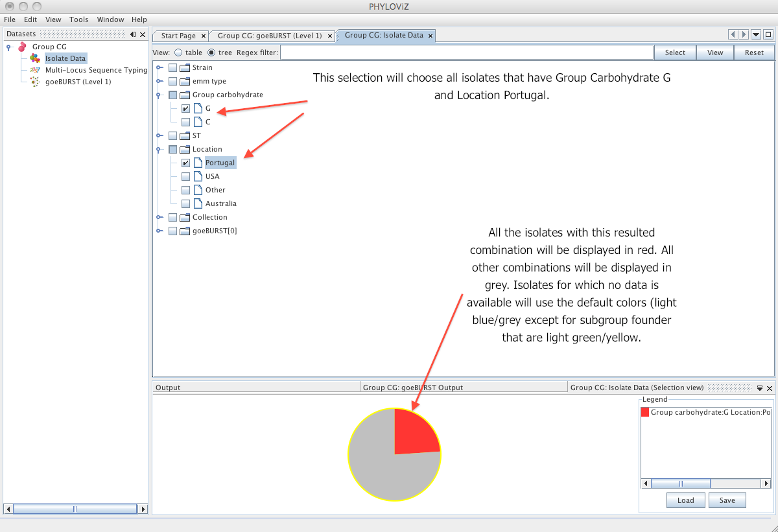Click the Legend horizontal scrollbar thumb
778x532 pixels.
point(681,483)
